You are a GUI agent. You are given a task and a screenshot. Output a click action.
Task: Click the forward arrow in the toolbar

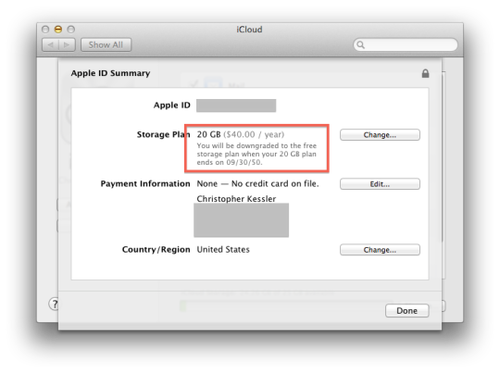tap(67, 45)
